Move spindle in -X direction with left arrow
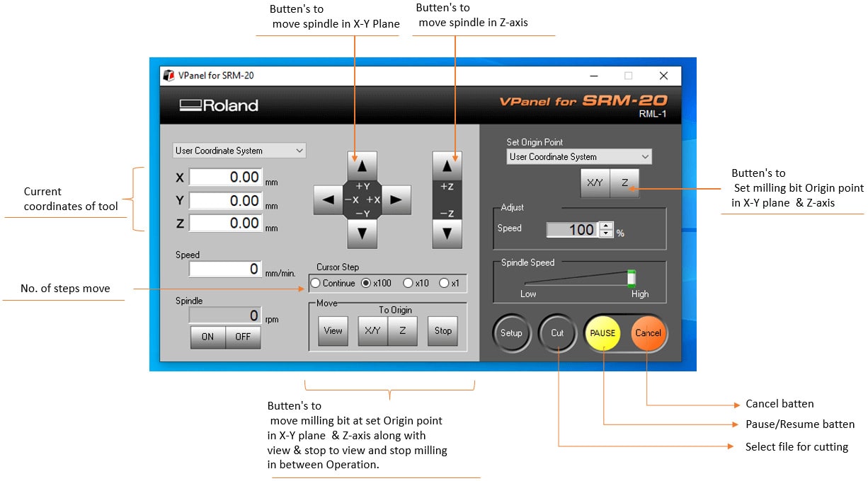 coord(328,199)
